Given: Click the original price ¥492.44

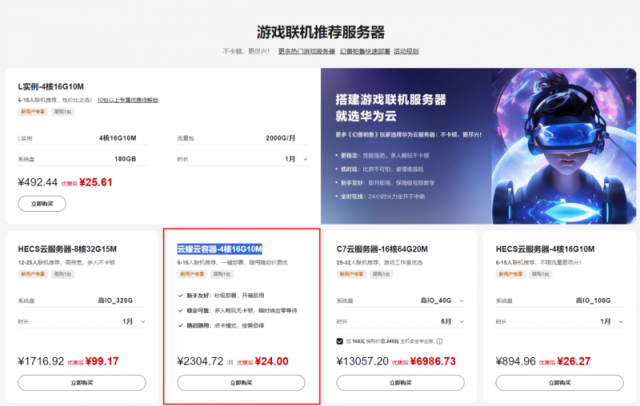Looking at the screenshot, I should (38, 182).
